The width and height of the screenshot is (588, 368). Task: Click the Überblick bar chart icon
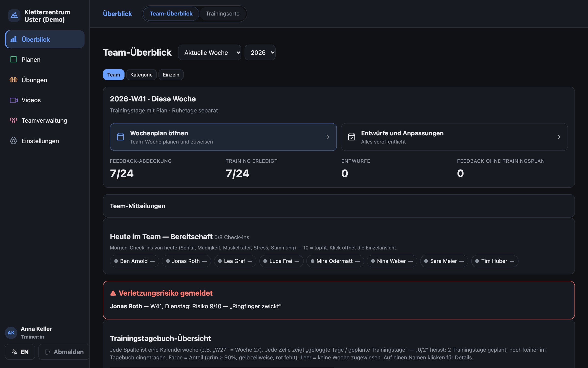click(14, 39)
